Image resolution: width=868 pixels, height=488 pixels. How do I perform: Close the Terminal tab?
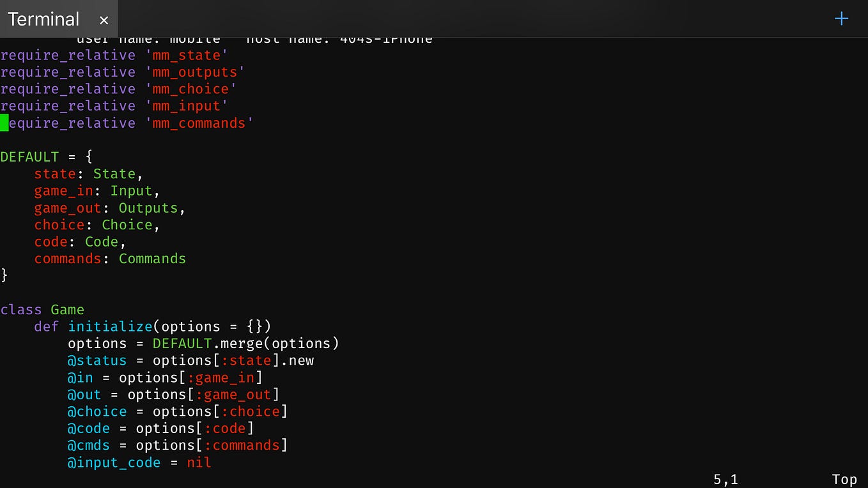coord(104,20)
